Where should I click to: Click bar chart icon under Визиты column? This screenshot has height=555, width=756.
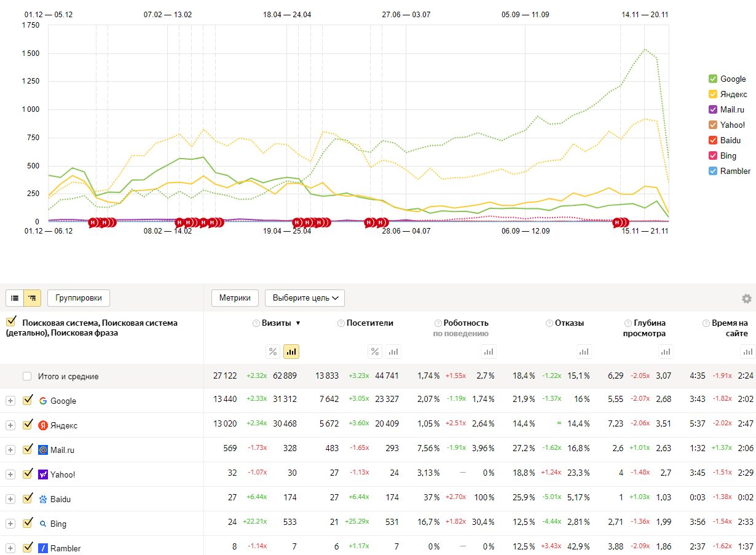[x=291, y=352]
